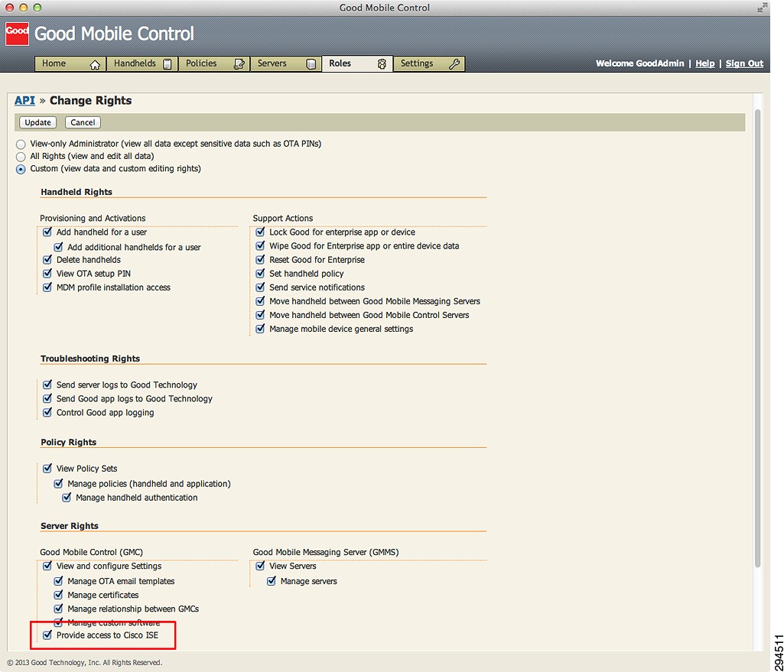Uncheck Manage relationship between GMCs
The image size is (784, 672).
(58, 609)
